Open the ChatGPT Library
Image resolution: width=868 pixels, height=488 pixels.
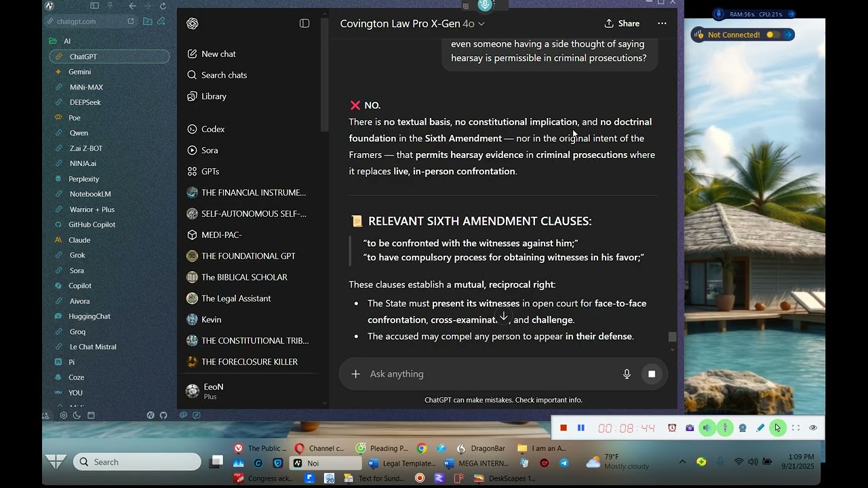click(214, 96)
